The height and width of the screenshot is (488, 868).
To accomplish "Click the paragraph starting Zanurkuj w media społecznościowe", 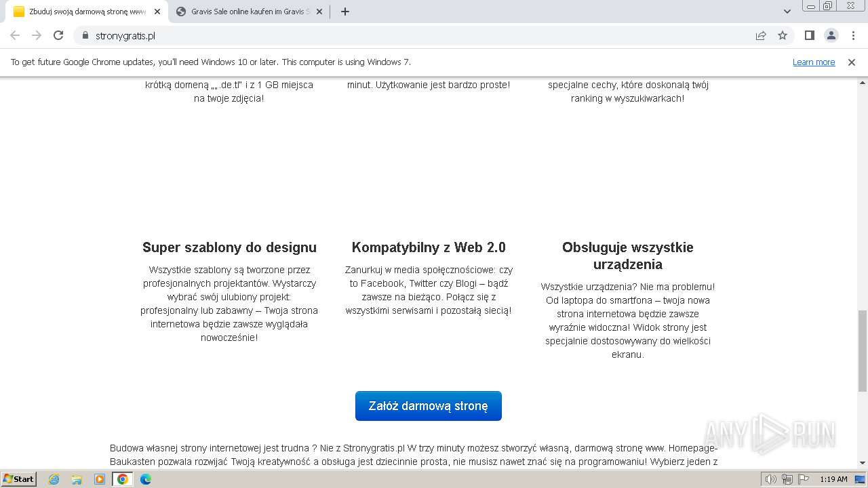I will (x=429, y=290).
